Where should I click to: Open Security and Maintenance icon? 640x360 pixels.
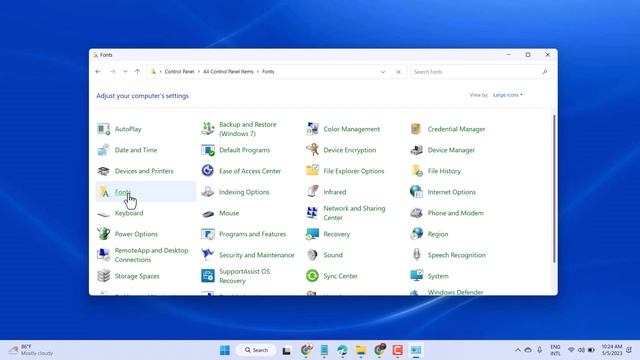click(x=208, y=255)
